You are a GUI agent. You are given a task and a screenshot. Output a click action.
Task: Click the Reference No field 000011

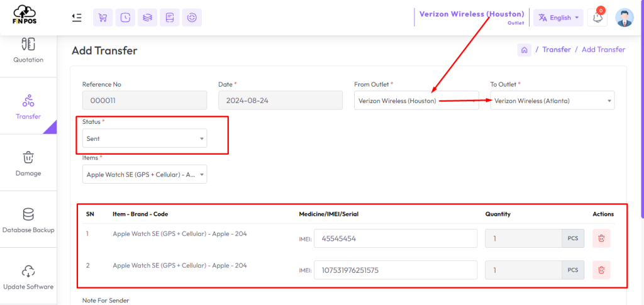click(145, 101)
